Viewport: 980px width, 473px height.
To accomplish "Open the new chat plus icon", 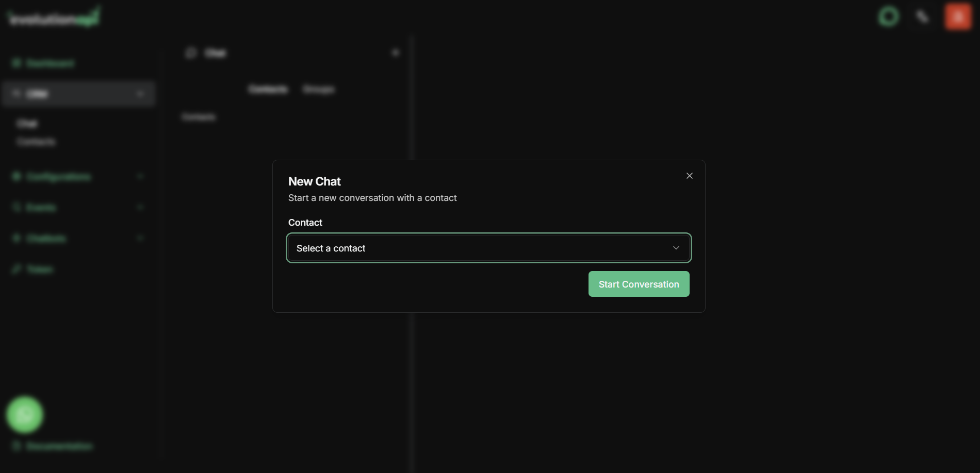I will tap(395, 52).
